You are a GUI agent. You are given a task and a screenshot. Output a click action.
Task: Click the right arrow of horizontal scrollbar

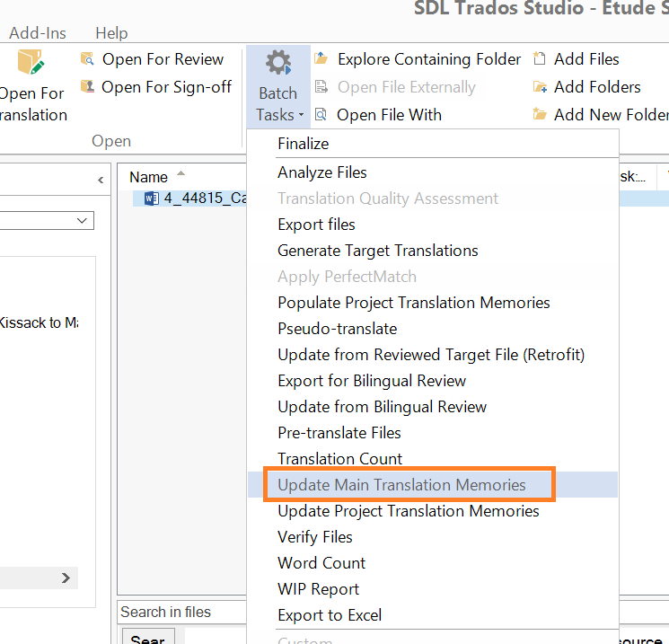(66, 578)
